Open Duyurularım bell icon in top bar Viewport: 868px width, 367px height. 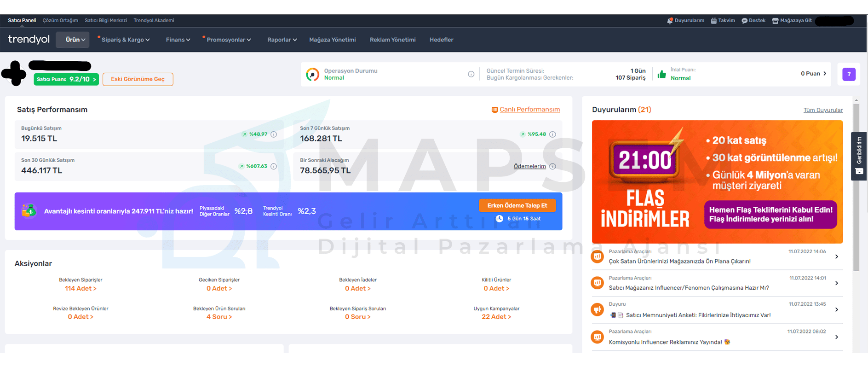[x=670, y=21]
